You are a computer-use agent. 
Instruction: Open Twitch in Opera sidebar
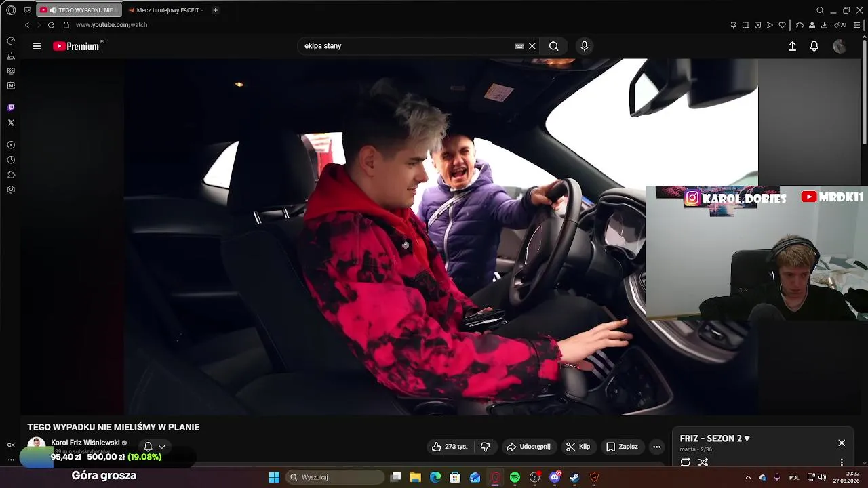click(x=11, y=107)
